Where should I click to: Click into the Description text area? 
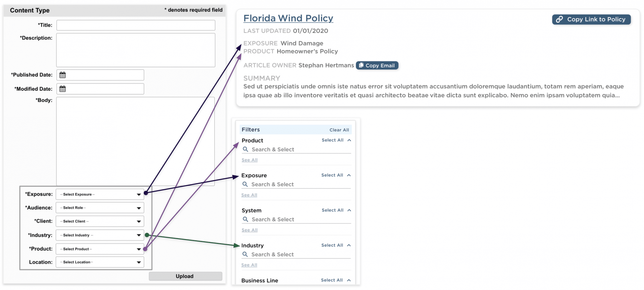[x=136, y=50]
